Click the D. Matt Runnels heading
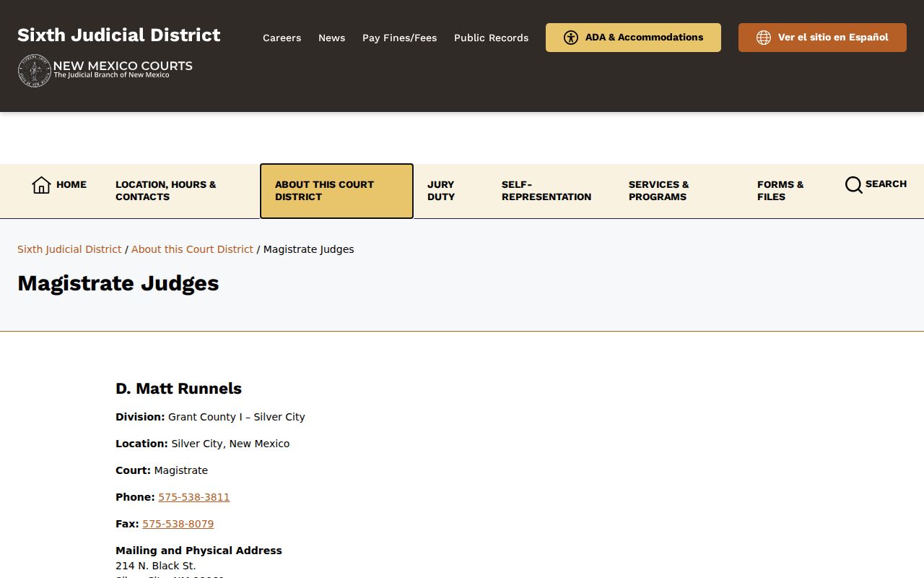 point(178,389)
